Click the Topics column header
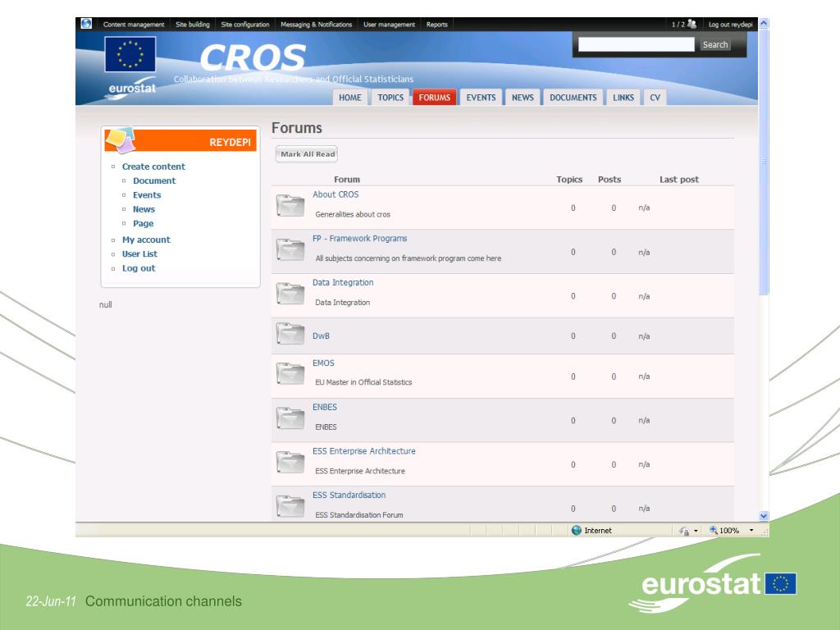 569,180
